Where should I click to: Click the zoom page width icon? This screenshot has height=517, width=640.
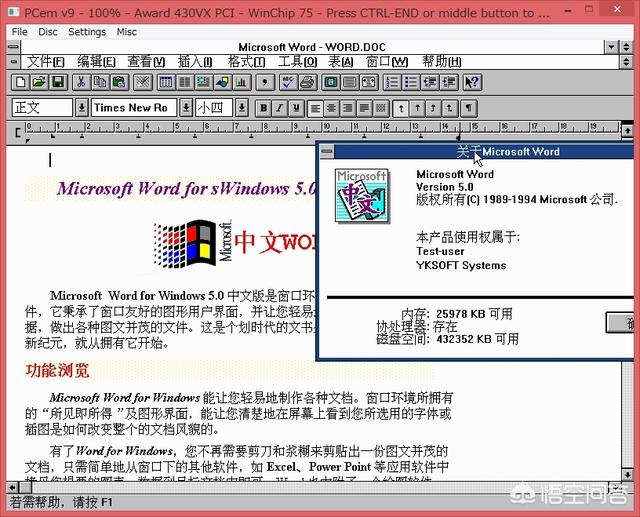pos(369,82)
